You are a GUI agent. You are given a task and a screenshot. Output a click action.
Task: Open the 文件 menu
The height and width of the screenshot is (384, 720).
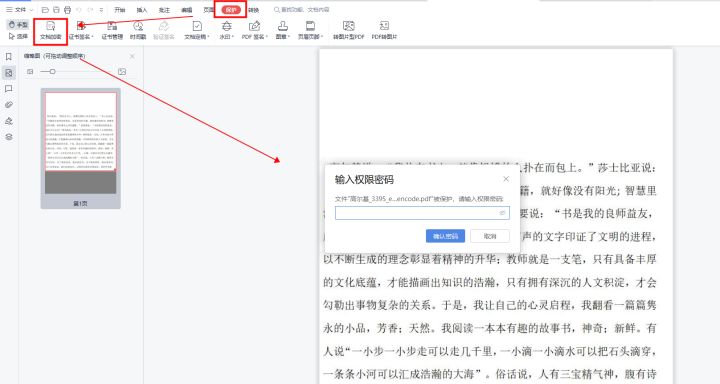click(19, 10)
